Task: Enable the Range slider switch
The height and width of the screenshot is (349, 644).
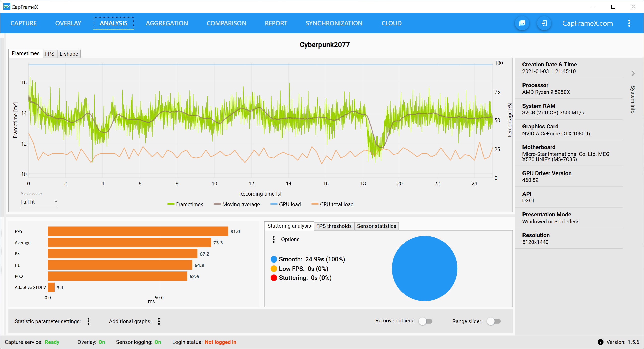Action: pos(494,321)
